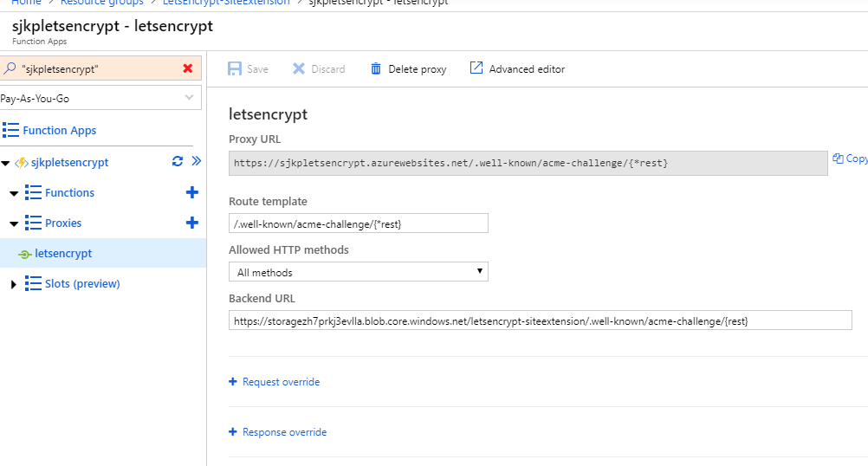Click the Function Apps list icon
Screen dimensions: 868x466
[10, 130]
